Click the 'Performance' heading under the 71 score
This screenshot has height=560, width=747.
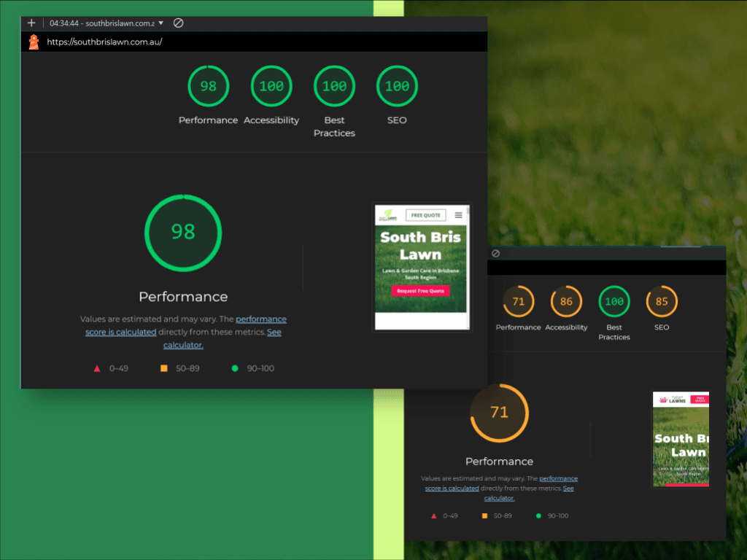tap(499, 462)
